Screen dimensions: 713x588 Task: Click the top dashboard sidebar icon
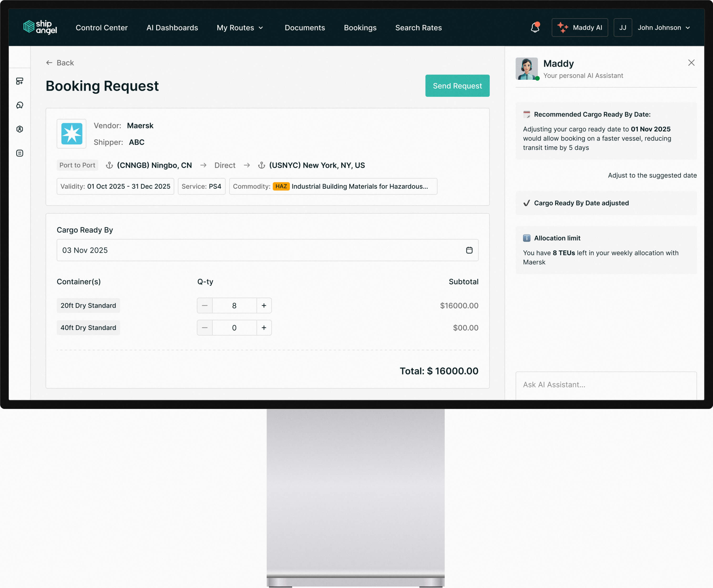tap(20, 81)
